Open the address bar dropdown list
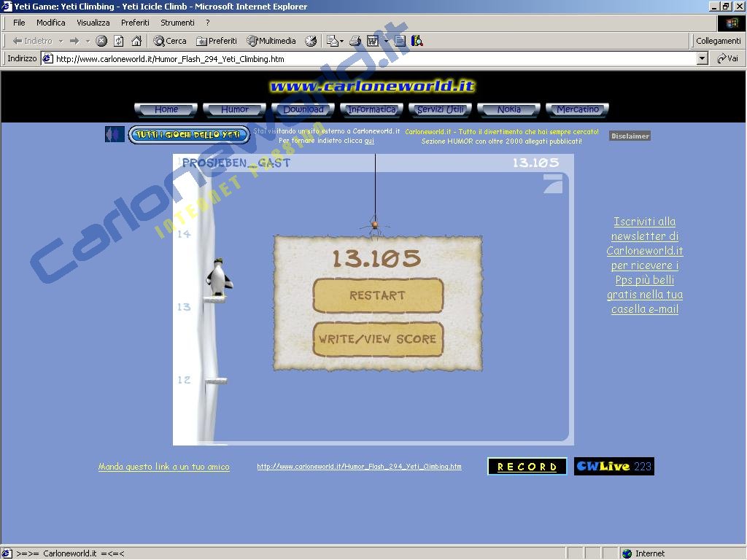The height and width of the screenshot is (560, 747). click(702, 58)
